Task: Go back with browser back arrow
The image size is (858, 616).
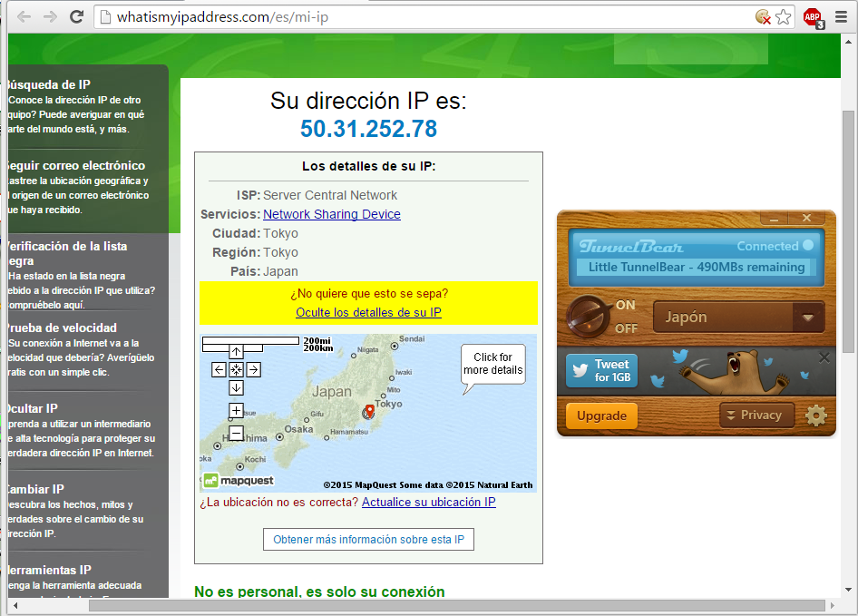Action: point(24,17)
